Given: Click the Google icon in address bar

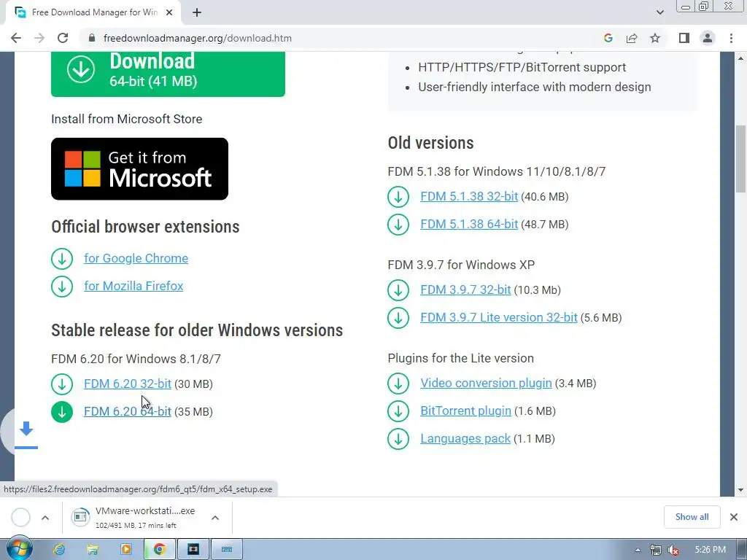Looking at the screenshot, I should point(608,38).
